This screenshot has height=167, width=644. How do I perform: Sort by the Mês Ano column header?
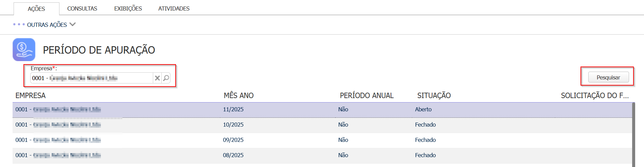point(238,96)
